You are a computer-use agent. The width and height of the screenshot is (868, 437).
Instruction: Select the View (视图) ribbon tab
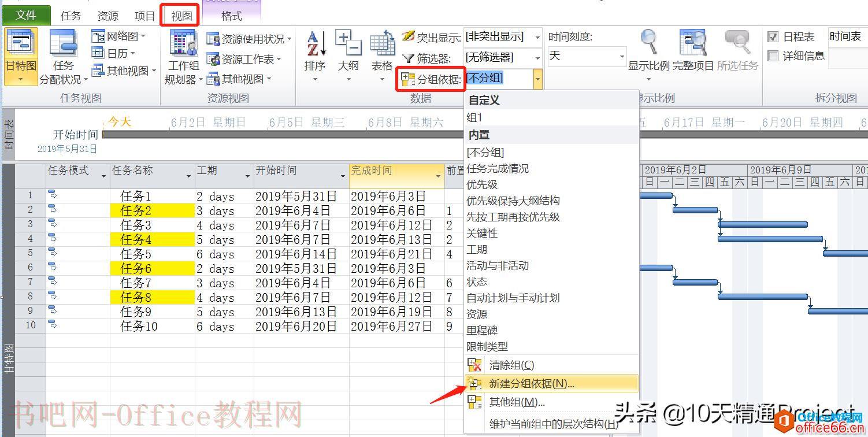(181, 16)
